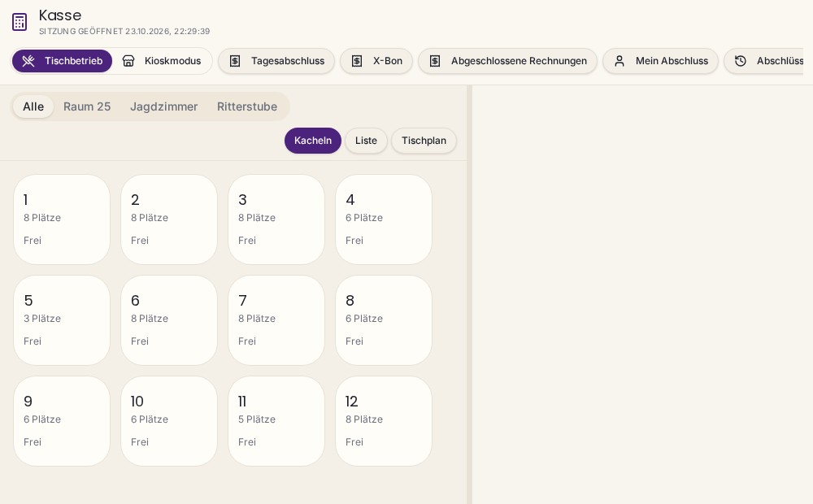Click the kiosk shop icon
The height and width of the screenshot is (504, 813).
pos(128,61)
